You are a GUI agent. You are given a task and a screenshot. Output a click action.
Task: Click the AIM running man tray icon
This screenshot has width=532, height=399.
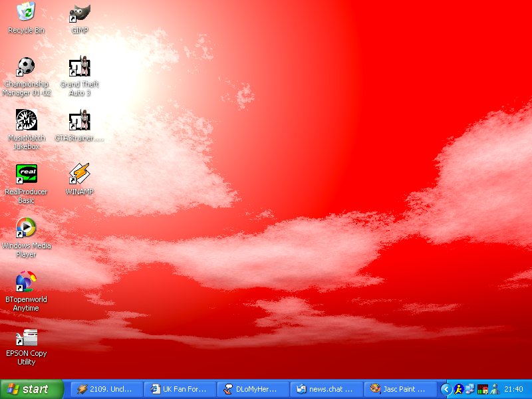(x=458, y=389)
